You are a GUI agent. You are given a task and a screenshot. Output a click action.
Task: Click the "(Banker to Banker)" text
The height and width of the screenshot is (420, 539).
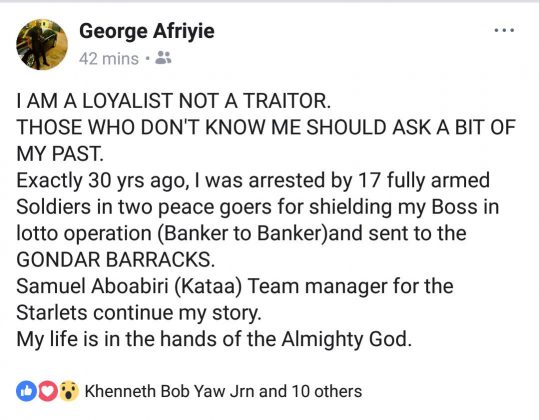point(243,233)
